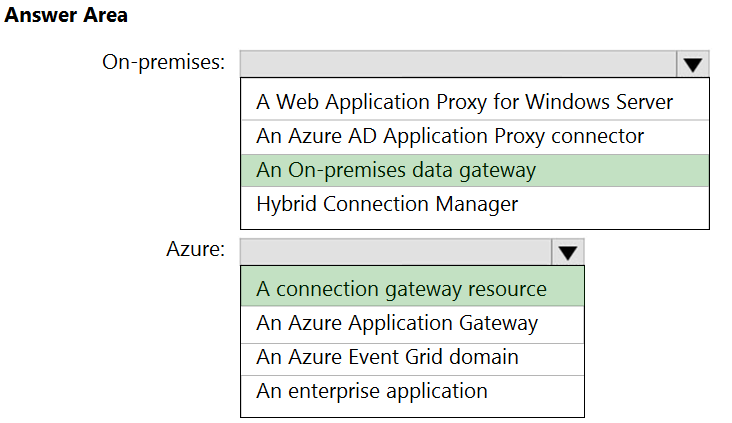Click the black triangle beside Azure field
732x423 pixels.
click(x=568, y=254)
